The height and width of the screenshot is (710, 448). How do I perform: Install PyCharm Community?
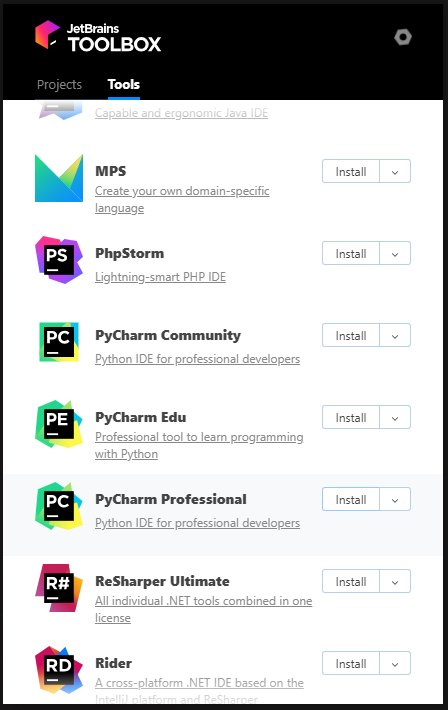[351, 335]
